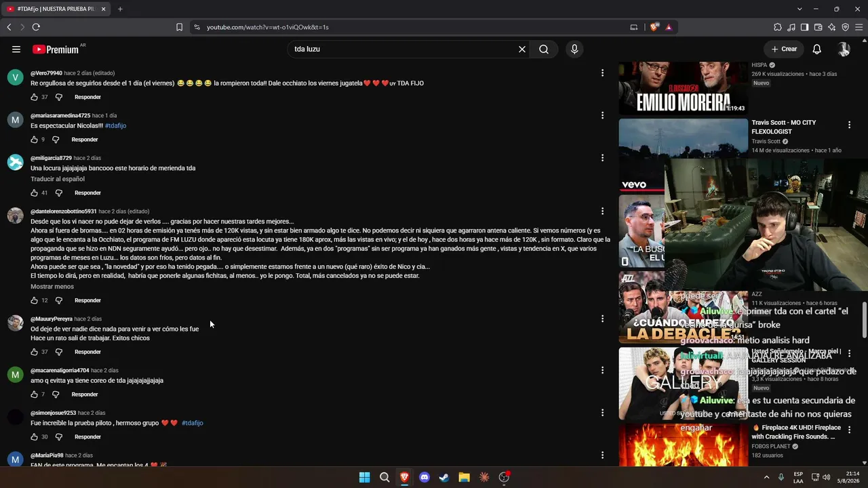
Task: Like @macarenaligorria4704's comment
Action: [x=34, y=394]
